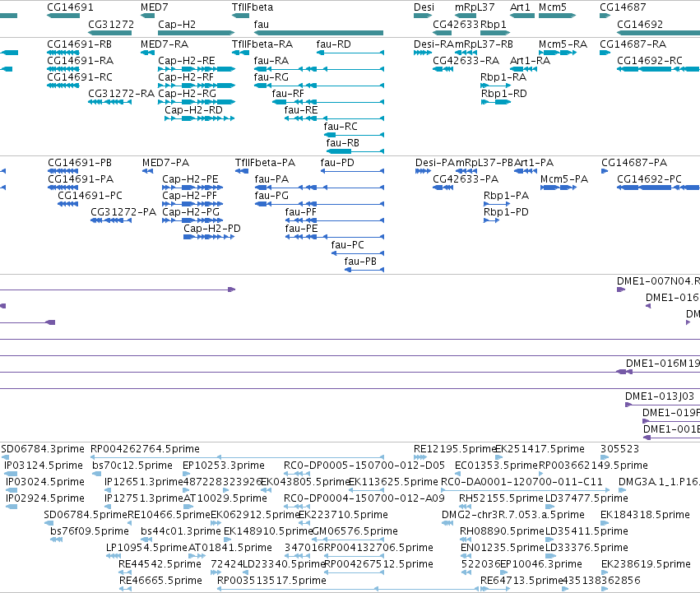
Task: Click the fau gene span
Action: click(x=318, y=33)
